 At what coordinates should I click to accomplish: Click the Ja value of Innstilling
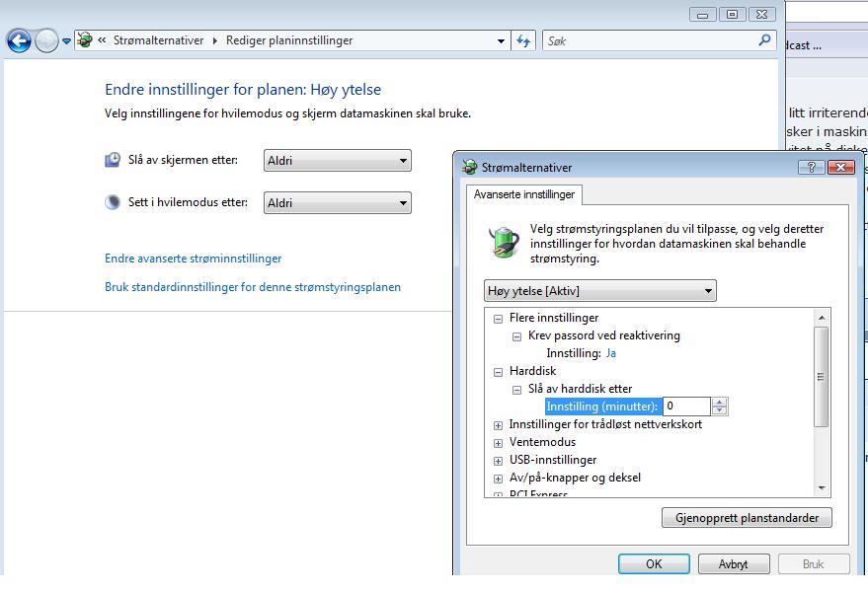point(611,353)
